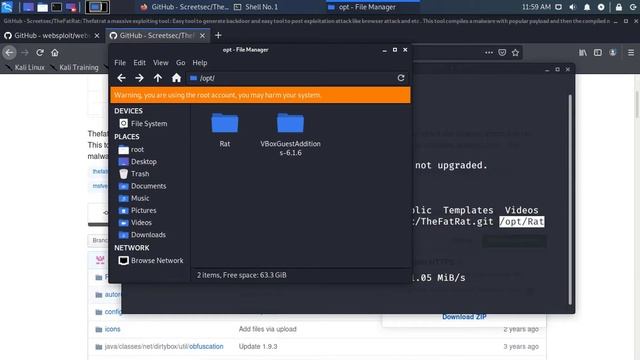
Task: Open the File menu
Action: coord(120,63)
